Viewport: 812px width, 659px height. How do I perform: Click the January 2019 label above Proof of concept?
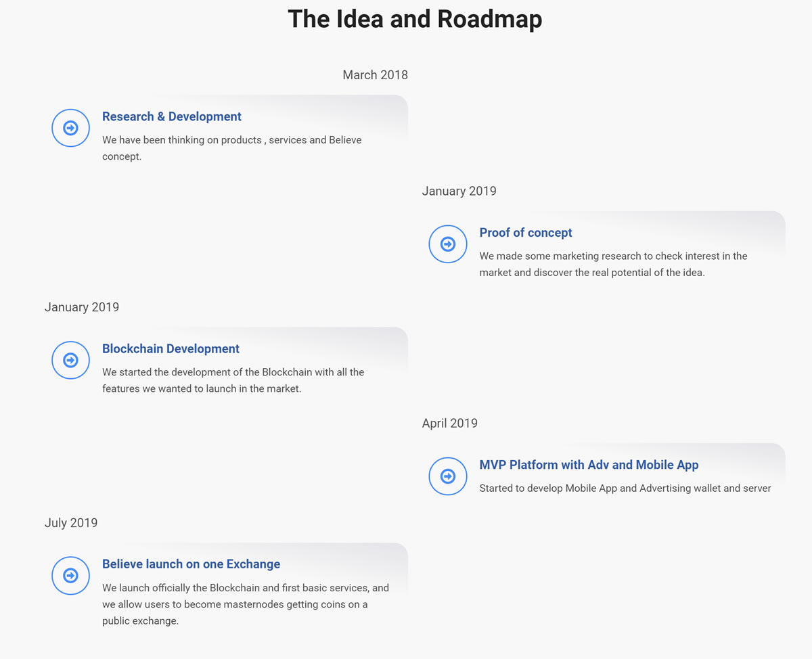click(x=459, y=191)
